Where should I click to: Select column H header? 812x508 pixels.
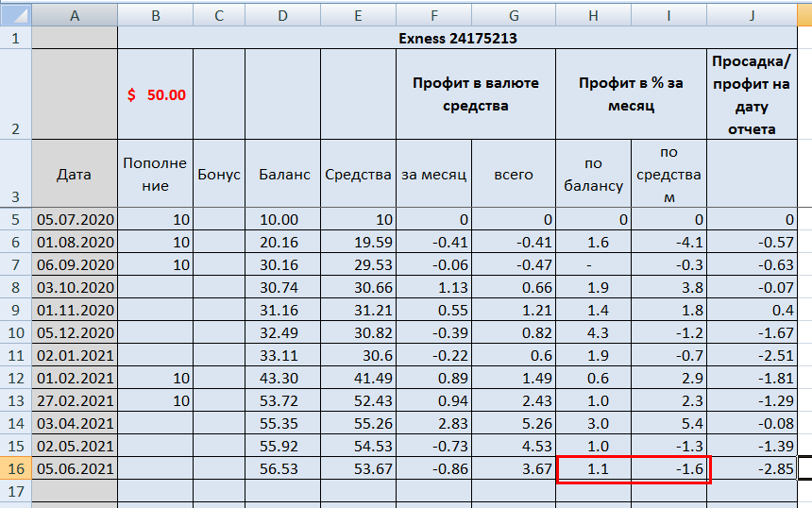pyautogui.click(x=594, y=15)
